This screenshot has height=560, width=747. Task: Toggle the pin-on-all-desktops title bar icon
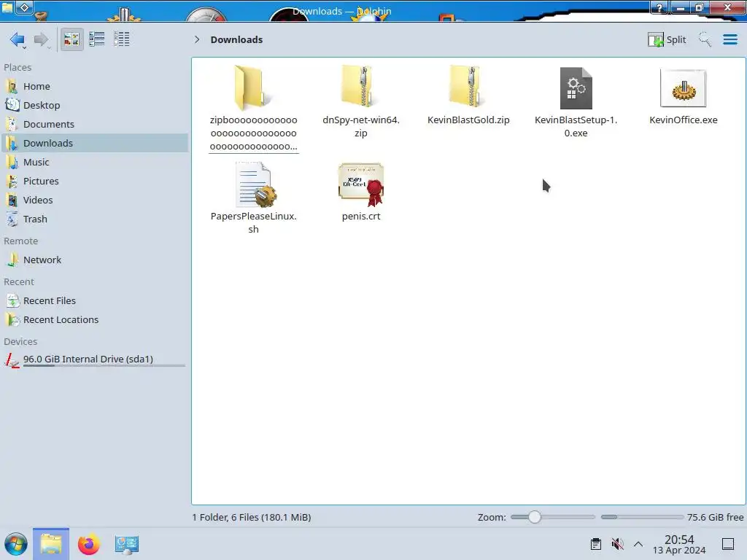click(25, 7)
